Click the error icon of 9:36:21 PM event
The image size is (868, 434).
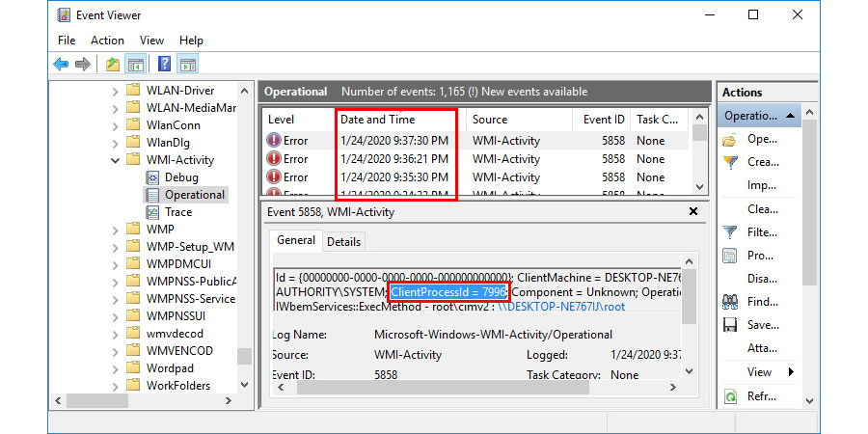[274, 159]
